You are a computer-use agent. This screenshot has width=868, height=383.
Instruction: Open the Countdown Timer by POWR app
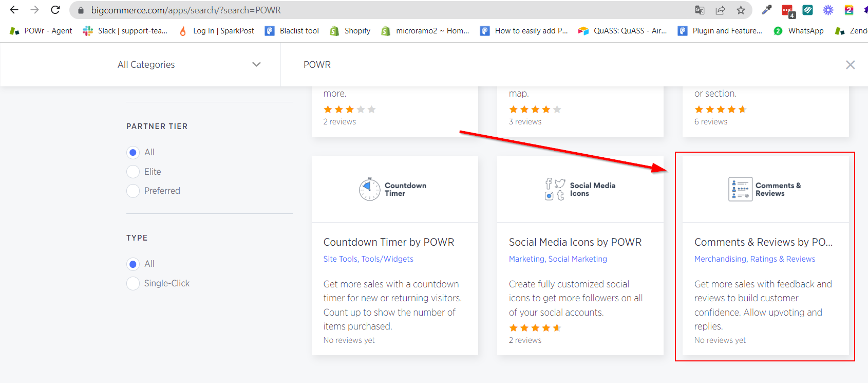[389, 242]
